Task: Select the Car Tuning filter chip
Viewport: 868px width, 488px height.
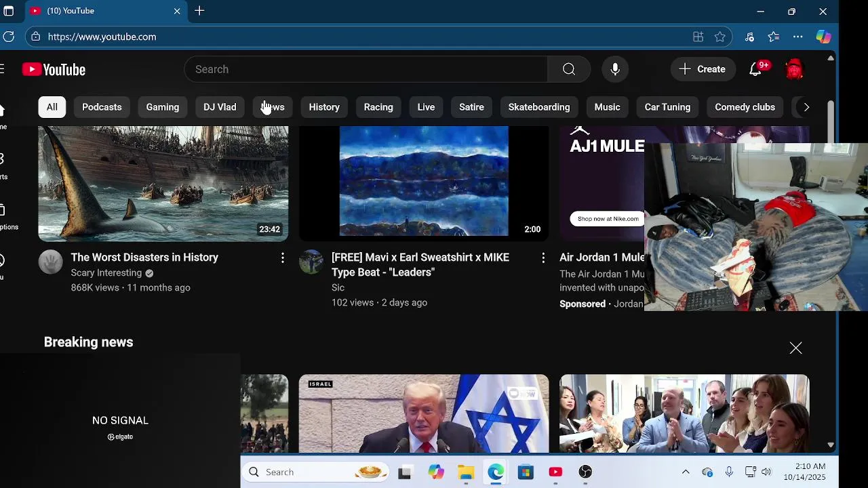Action: [x=667, y=107]
